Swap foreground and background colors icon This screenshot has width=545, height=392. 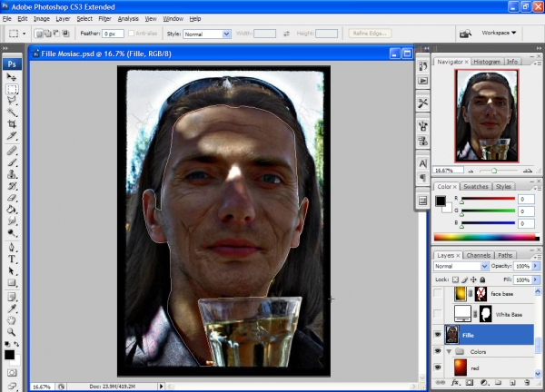point(16,344)
